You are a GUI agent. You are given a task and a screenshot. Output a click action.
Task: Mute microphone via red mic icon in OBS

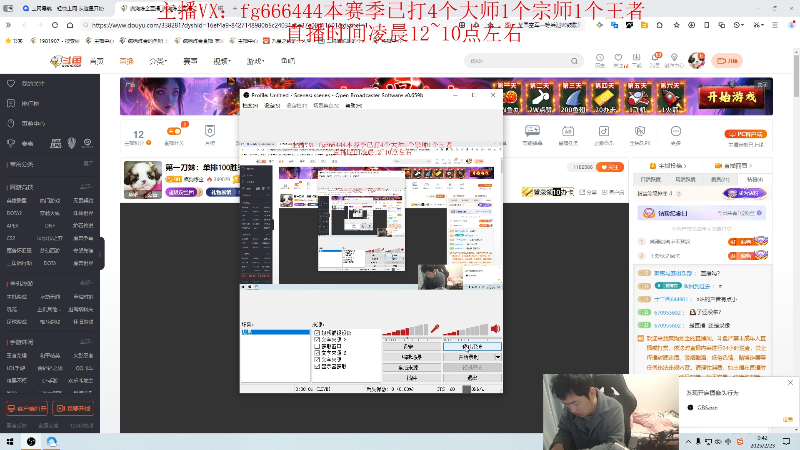pos(435,329)
